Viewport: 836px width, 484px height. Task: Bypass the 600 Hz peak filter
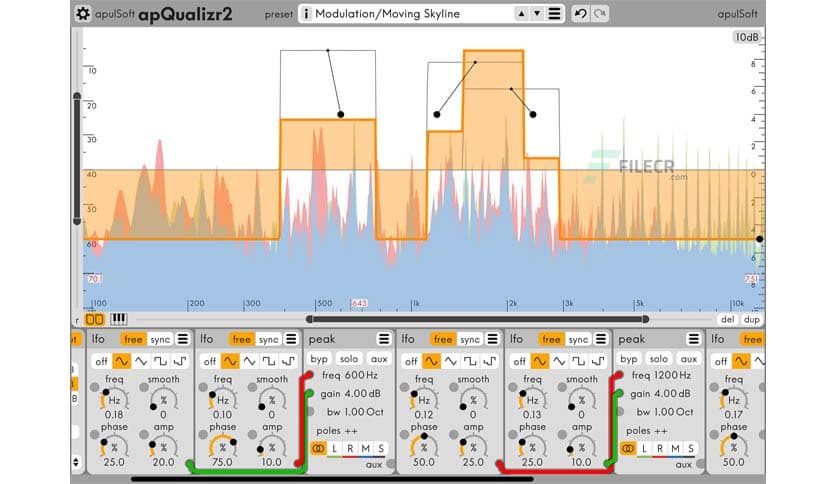coord(319,359)
